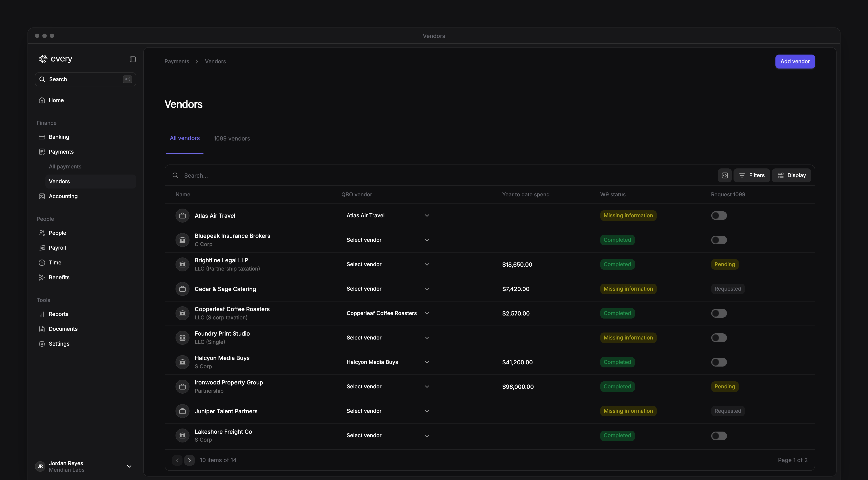Click the magnifier icon in sidebar search
The height and width of the screenshot is (480, 868).
click(42, 79)
